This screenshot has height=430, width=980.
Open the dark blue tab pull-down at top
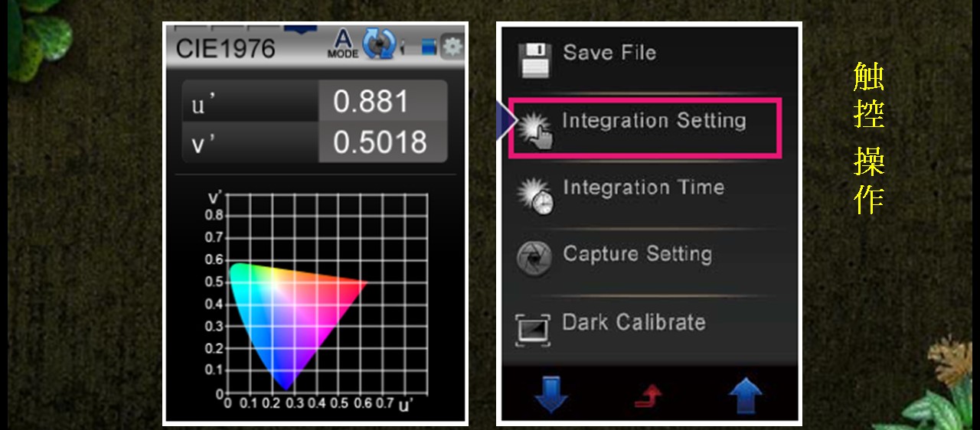[x=300, y=29]
